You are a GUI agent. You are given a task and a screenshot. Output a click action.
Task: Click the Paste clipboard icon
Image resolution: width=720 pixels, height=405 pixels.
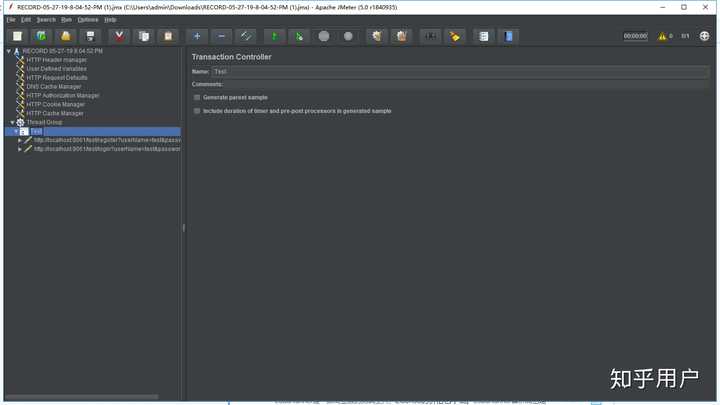click(x=168, y=36)
